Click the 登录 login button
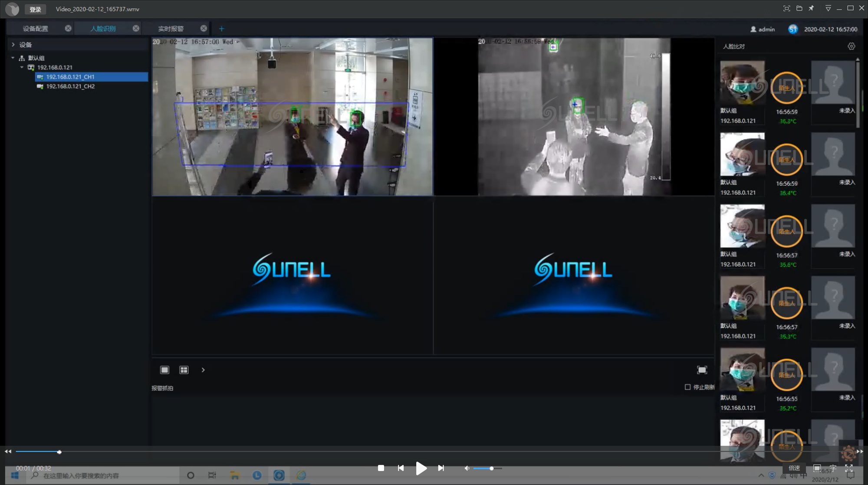Image resolution: width=868 pixels, height=485 pixels. click(x=35, y=9)
